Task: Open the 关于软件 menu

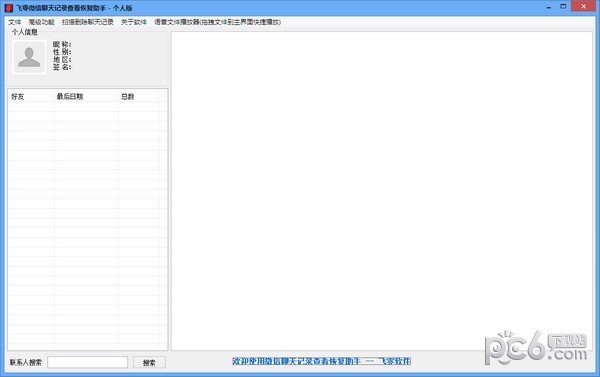Action: pos(134,22)
